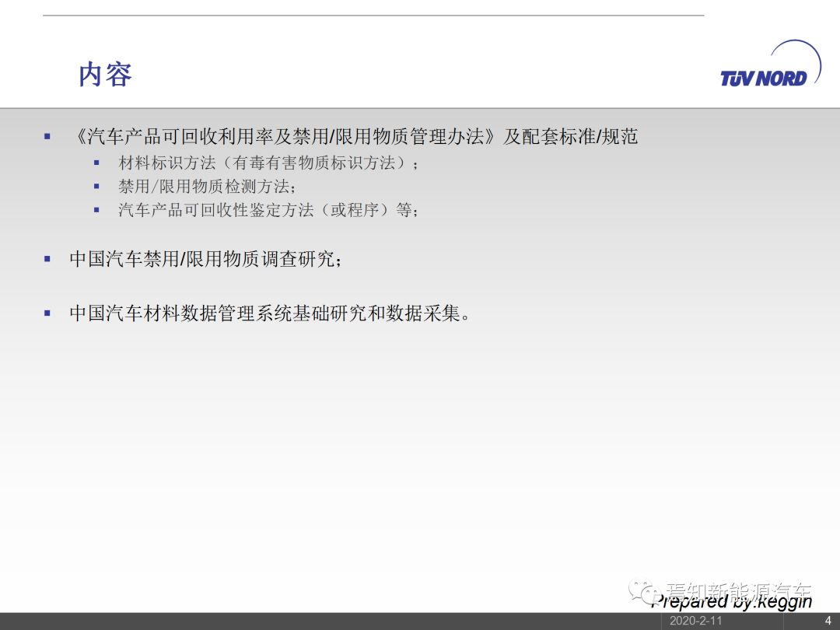Select the 禁用/限用物质检测方法 sub-item text

coord(206,187)
